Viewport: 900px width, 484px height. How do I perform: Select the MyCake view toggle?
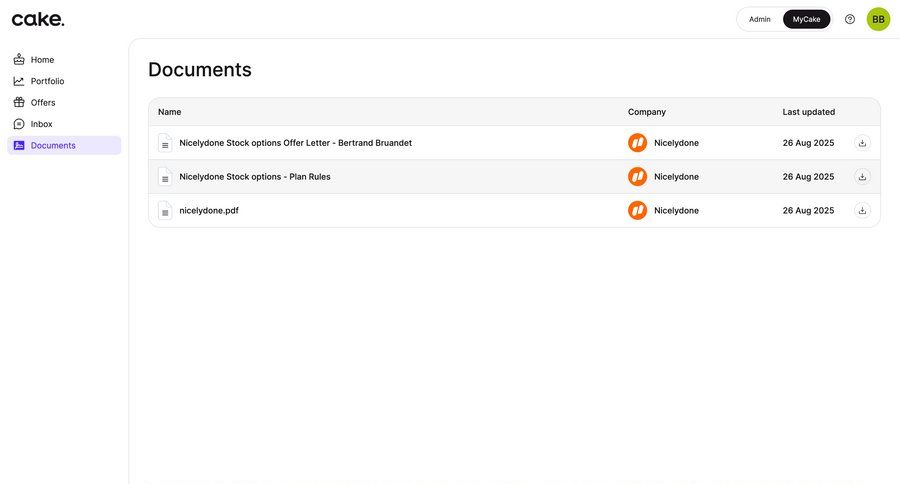coord(806,19)
